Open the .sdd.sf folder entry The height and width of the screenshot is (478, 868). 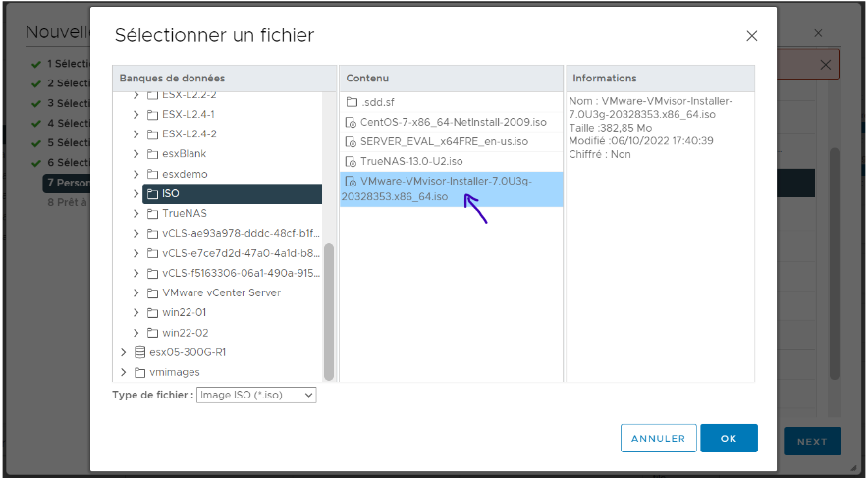[x=451, y=102]
